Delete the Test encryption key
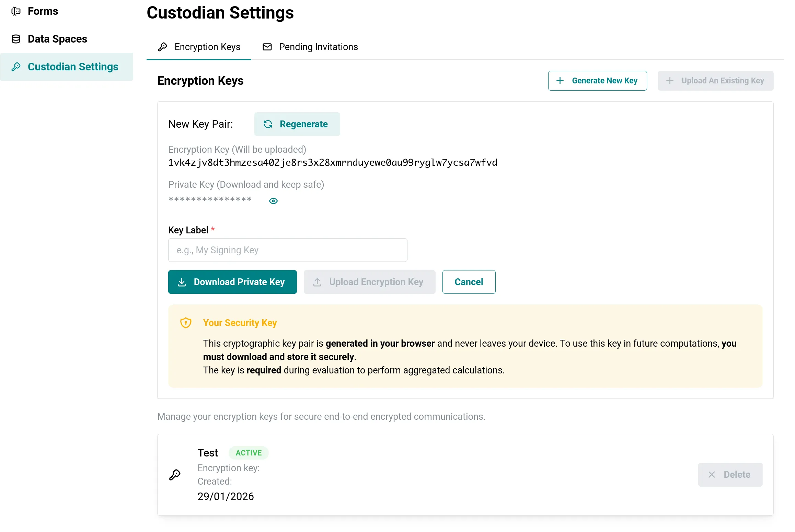Screen dimensions: 795x532 [730, 475]
